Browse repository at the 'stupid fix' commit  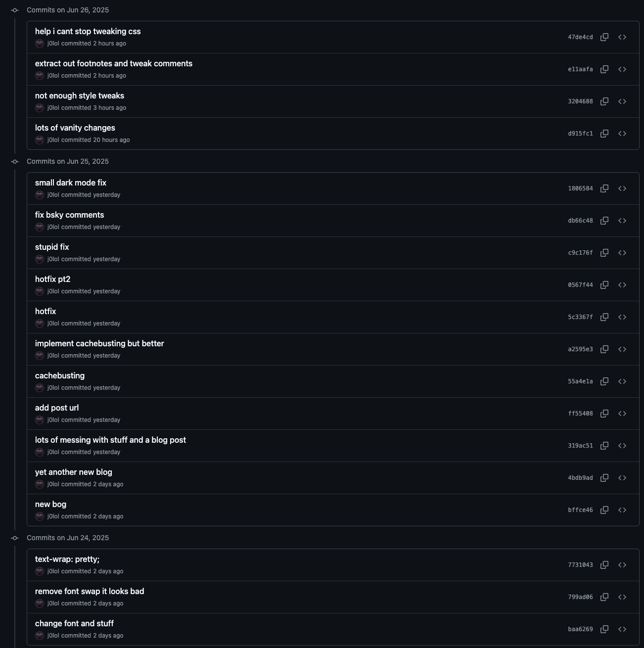point(622,253)
